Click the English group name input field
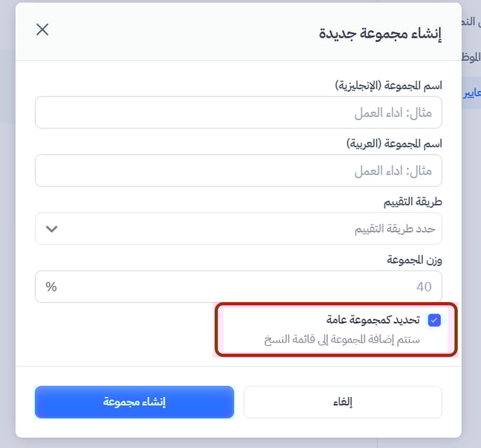Image resolution: width=481 pixels, height=448 pixels. [238, 113]
